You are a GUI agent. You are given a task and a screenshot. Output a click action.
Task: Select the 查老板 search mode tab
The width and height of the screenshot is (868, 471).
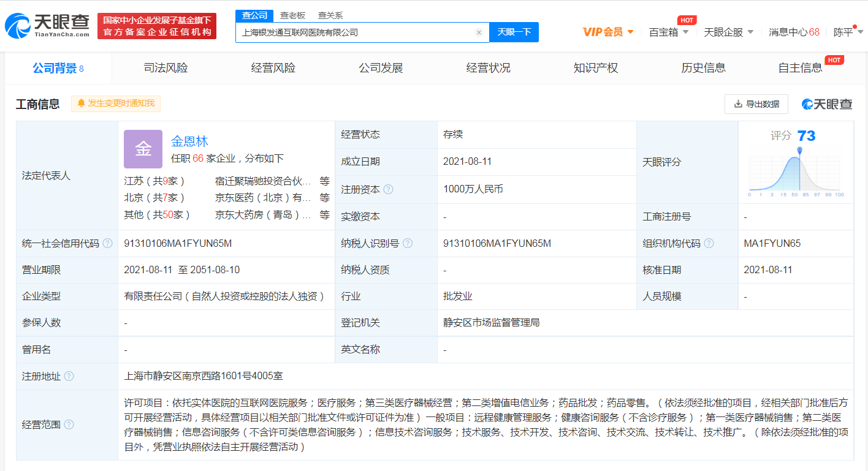(292, 15)
